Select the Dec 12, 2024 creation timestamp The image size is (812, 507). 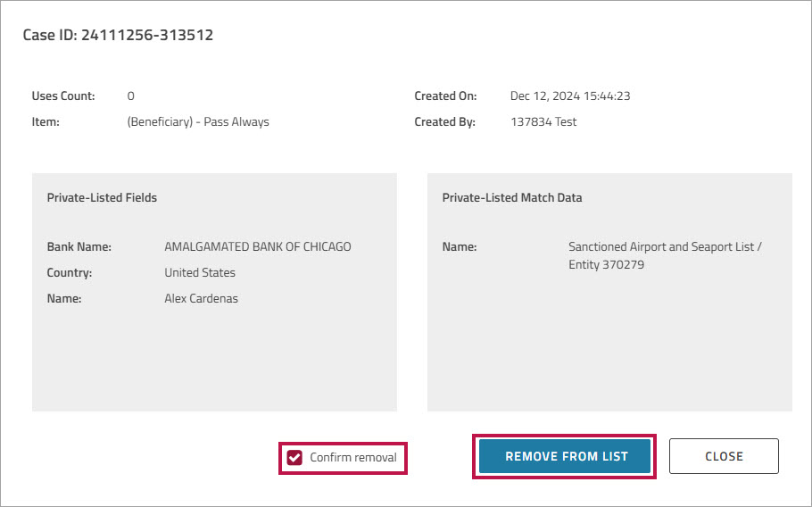click(570, 96)
